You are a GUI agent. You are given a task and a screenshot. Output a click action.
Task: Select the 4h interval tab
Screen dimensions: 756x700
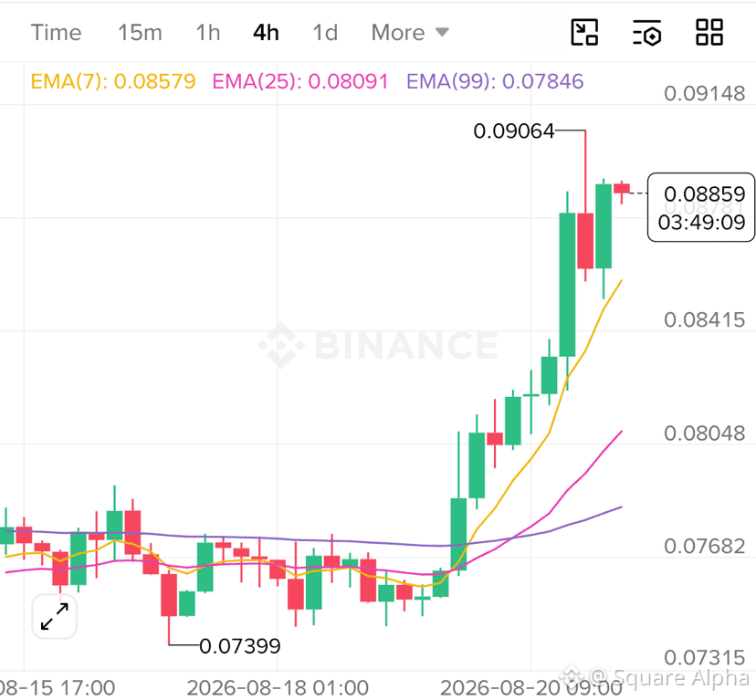266,33
